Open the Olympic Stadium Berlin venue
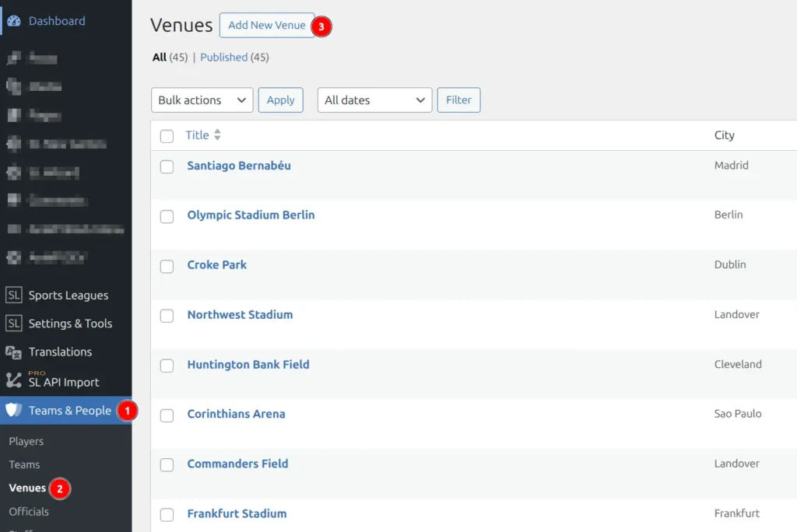 click(x=251, y=215)
